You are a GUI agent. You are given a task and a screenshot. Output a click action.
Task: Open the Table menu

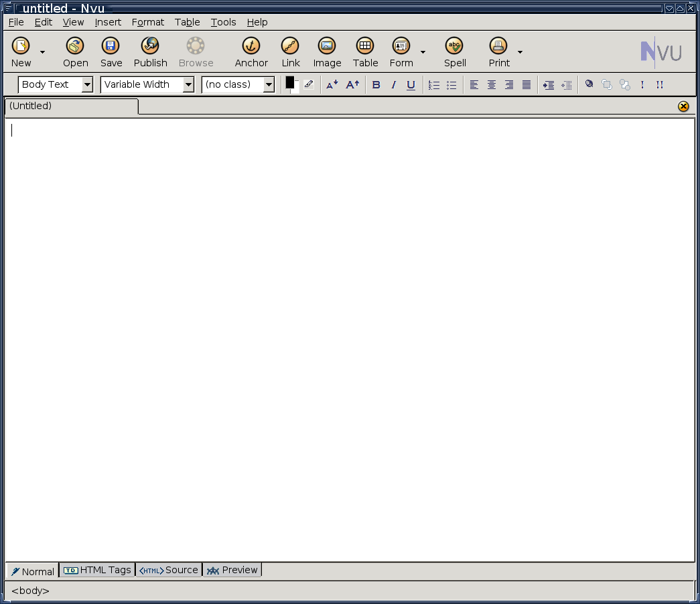(187, 22)
